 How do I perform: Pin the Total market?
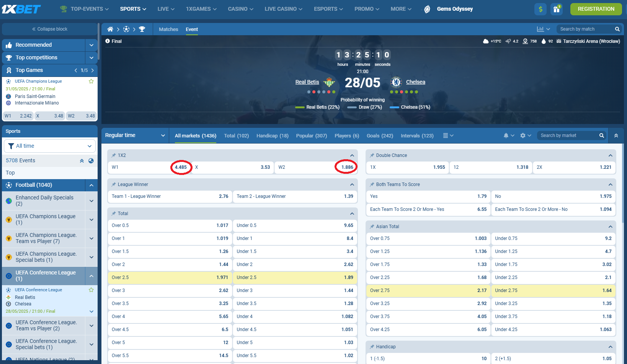(114, 214)
